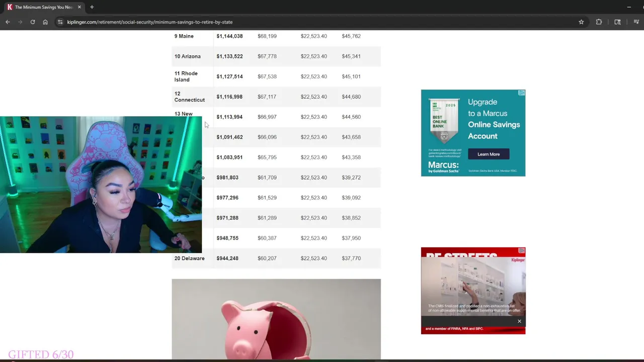
Task: Close the video ad overlay with X
Action: pos(519,321)
